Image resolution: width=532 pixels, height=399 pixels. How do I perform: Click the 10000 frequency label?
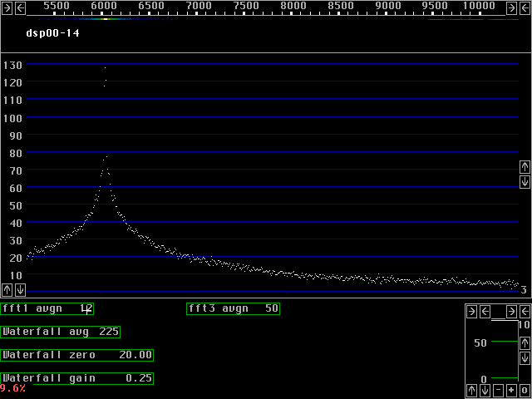pyautogui.click(x=480, y=6)
